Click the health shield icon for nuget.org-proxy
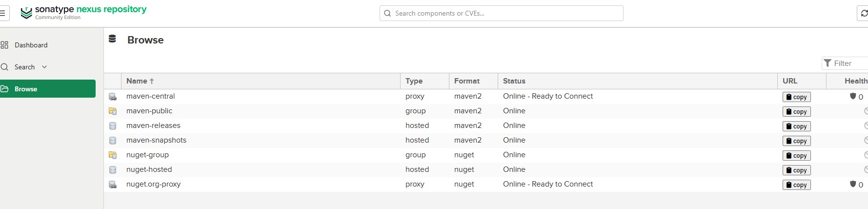 click(x=853, y=184)
